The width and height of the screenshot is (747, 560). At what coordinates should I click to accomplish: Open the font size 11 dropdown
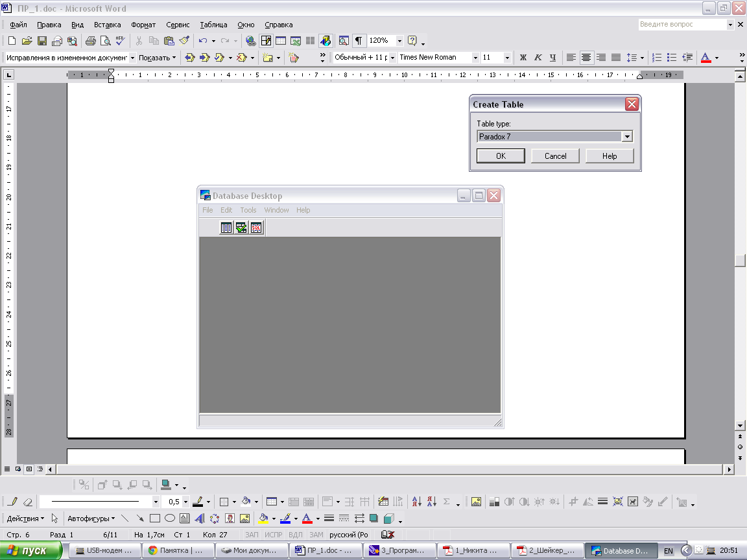507,58
